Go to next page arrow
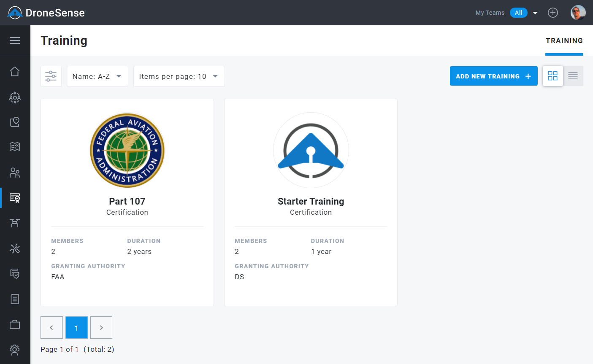 click(x=101, y=327)
